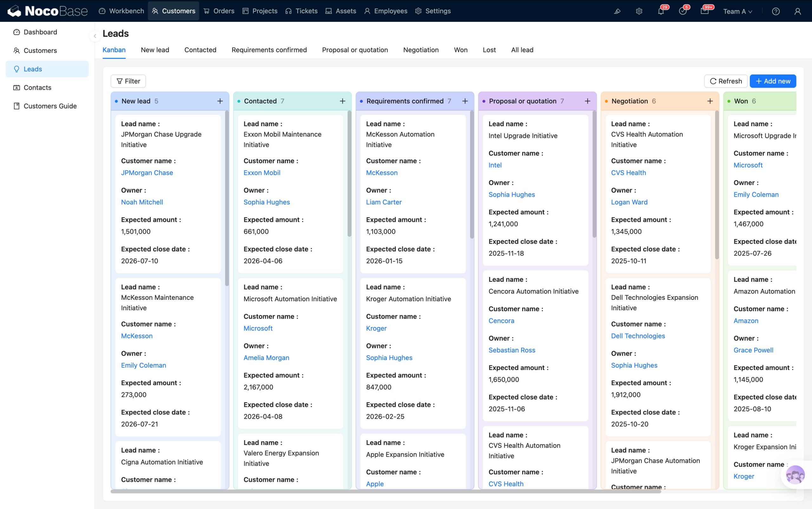Add a card to Requirements confirmed column
The height and width of the screenshot is (509, 812).
(x=465, y=101)
